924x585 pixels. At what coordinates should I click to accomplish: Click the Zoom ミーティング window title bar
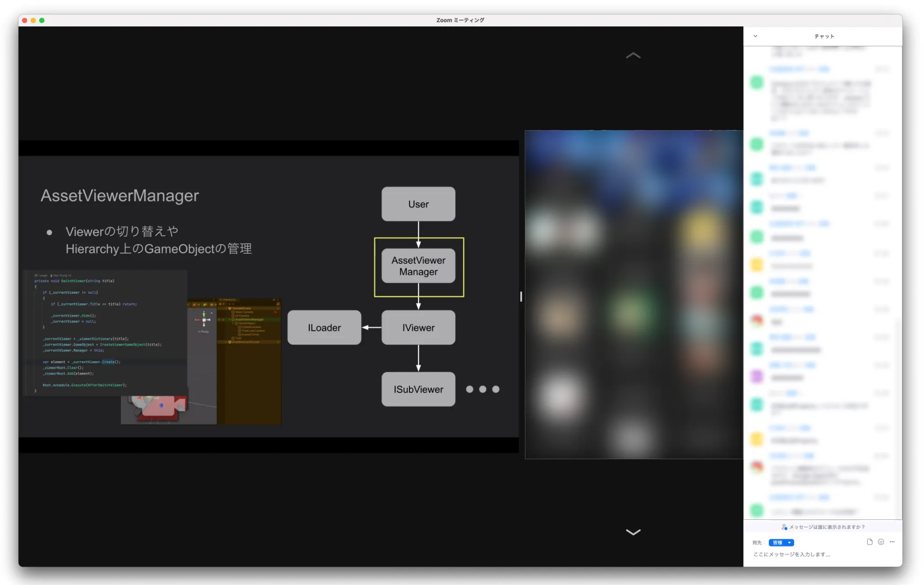(460, 20)
